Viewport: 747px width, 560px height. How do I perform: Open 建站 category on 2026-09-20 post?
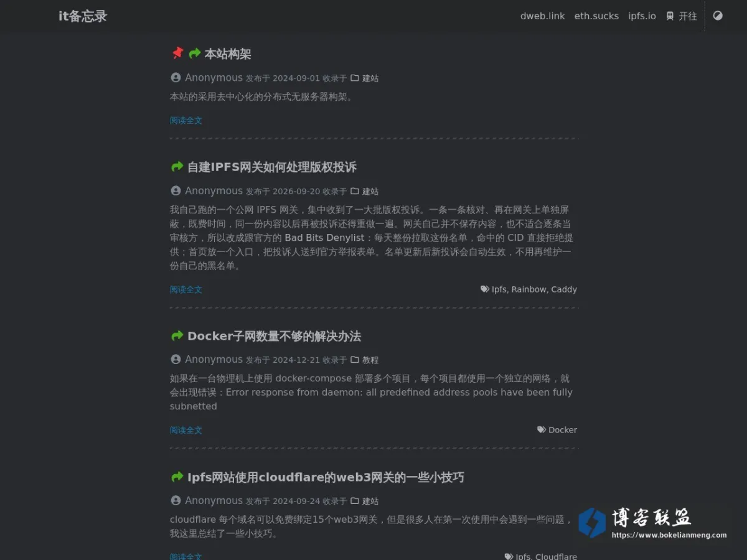pos(370,192)
